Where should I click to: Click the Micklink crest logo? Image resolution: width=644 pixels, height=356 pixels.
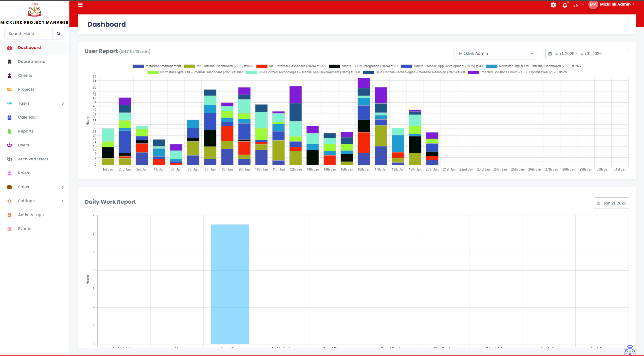click(34, 10)
